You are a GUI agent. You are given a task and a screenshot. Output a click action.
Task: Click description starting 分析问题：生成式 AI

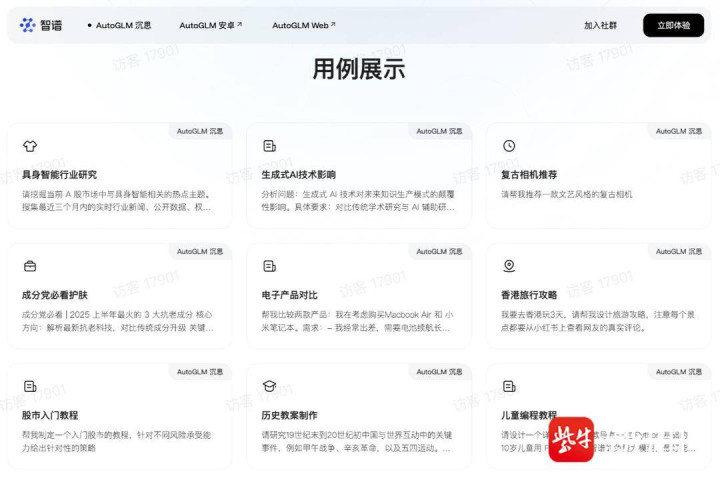(358, 201)
